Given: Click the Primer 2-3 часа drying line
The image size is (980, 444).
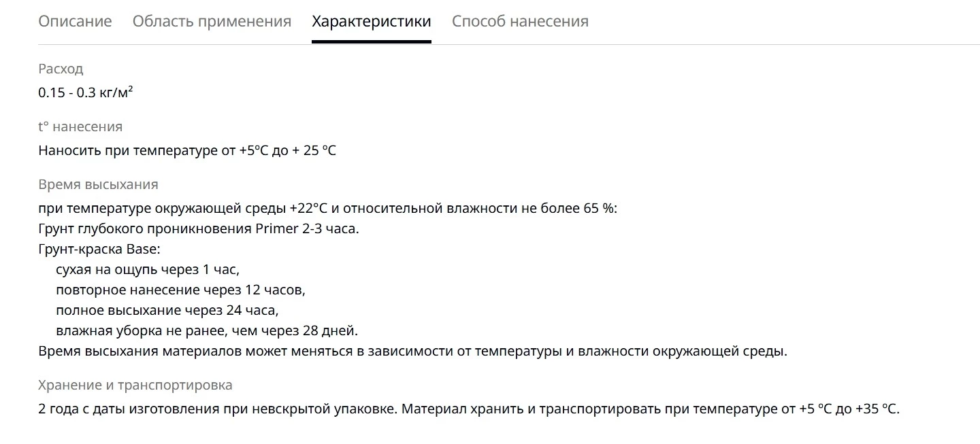Looking at the screenshot, I should point(199,228).
